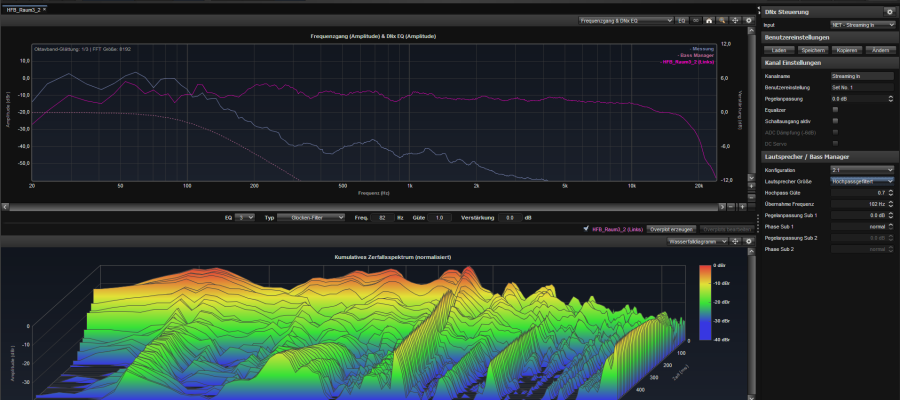
Task: Close the HFB_Raum3_2 tab with its x
Action: coord(45,10)
